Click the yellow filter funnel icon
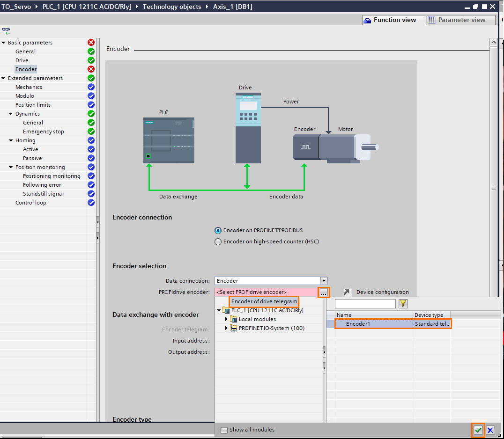The width and height of the screenshot is (504, 439). (403, 303)
